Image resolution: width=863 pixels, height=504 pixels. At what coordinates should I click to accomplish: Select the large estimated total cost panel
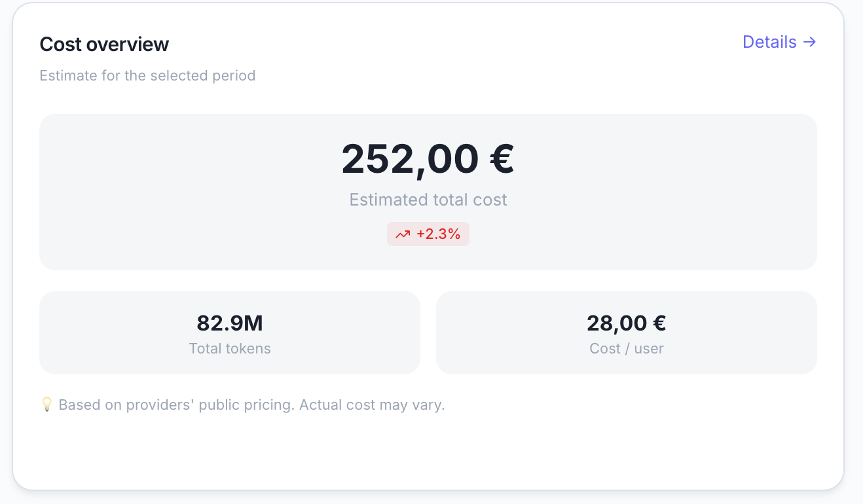point(428,192)
